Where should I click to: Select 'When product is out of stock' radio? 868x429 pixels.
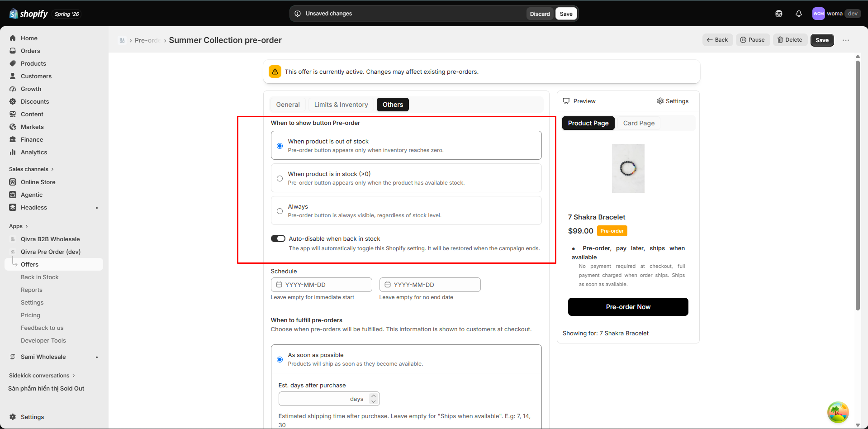pyautogui.click(x=280, y=146)
